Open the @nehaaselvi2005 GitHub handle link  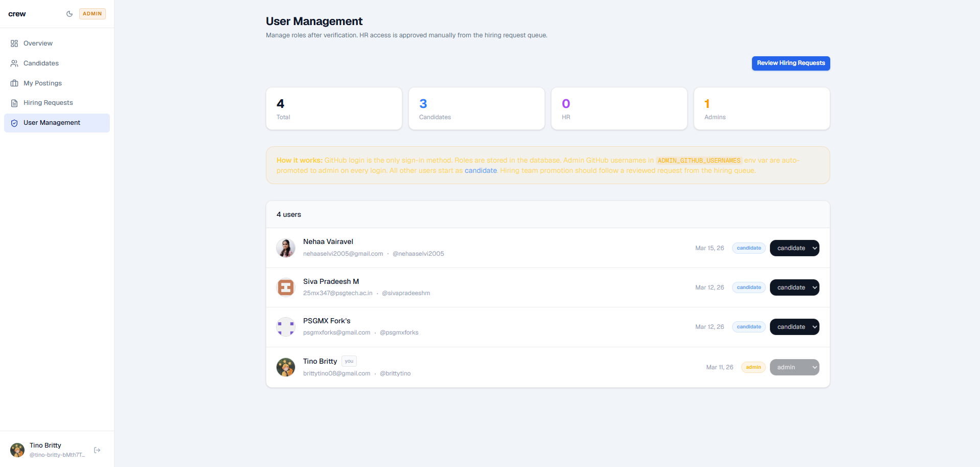[418, 253]
